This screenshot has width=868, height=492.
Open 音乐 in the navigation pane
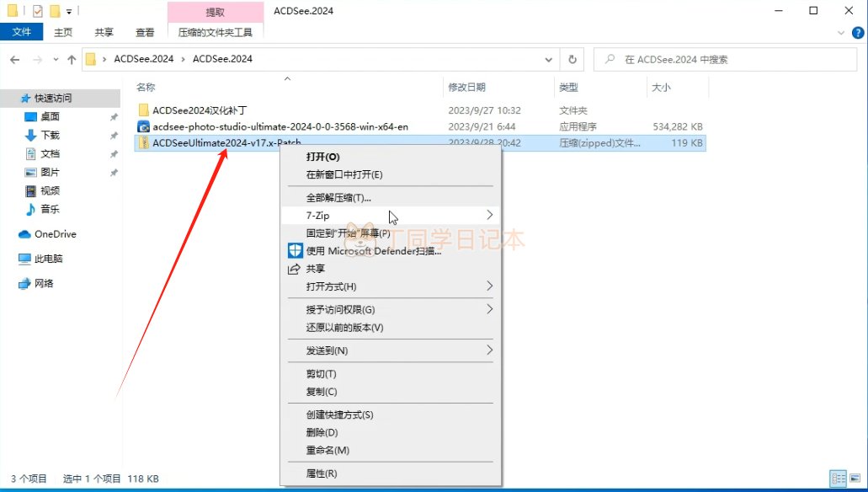click(50, 209)
